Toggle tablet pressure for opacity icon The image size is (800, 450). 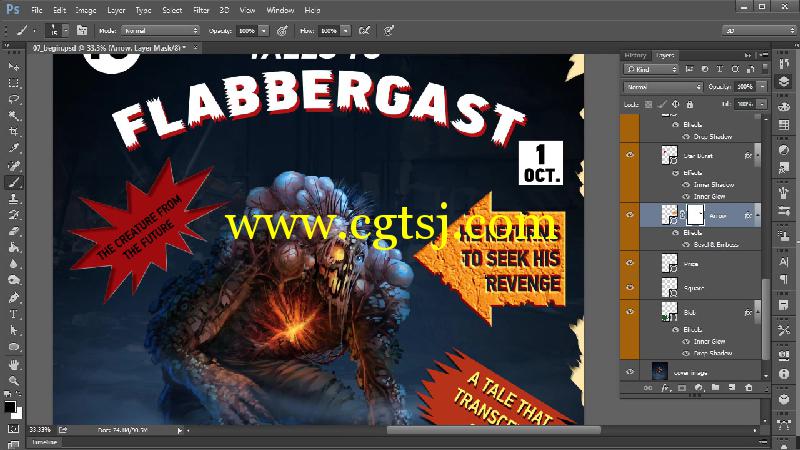tap(282, 31)
